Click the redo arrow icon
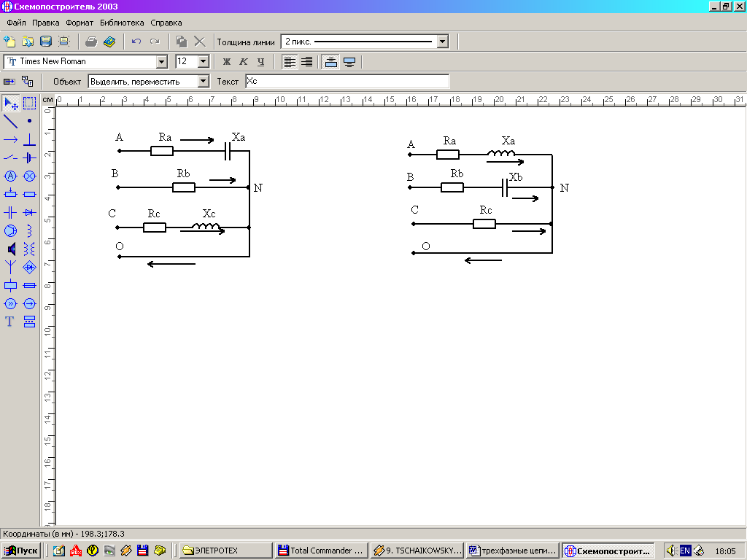Screen dimensions: 747x560 155,42
